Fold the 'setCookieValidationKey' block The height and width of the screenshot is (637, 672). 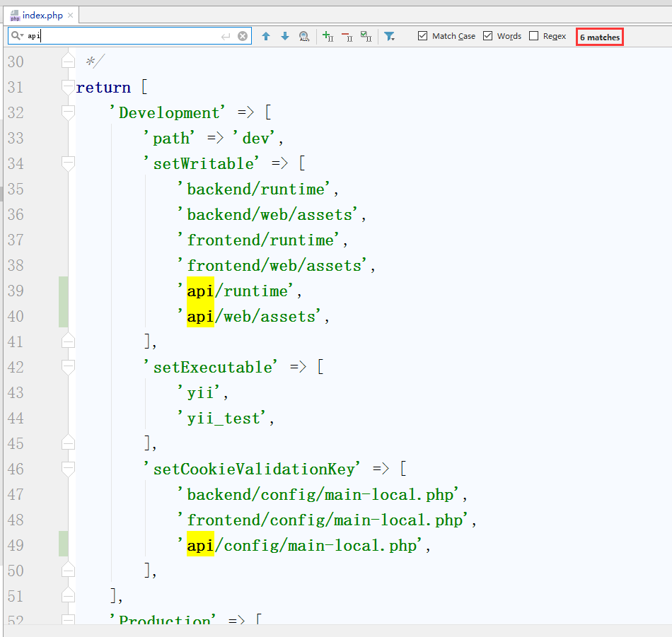[68, 469]
